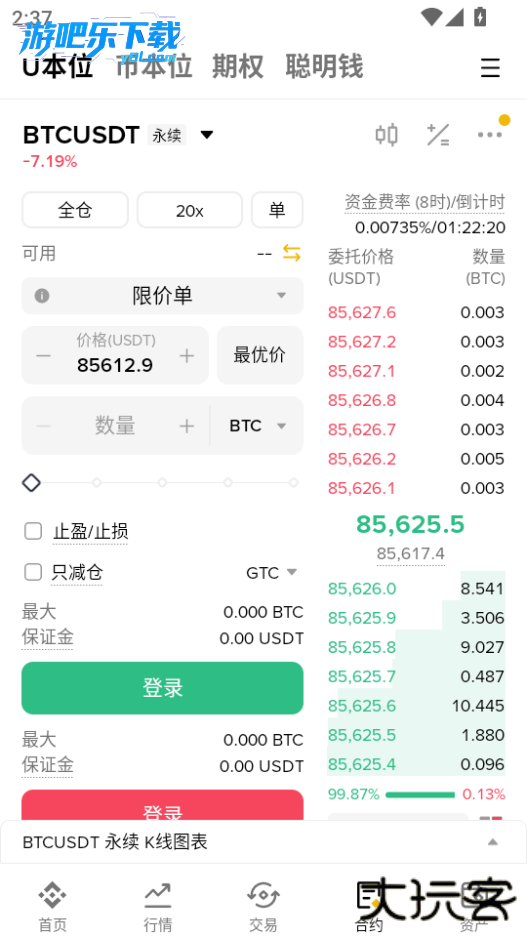Select bid price 85,625.8 in order book
527x937 pixels.
point(362,647)
